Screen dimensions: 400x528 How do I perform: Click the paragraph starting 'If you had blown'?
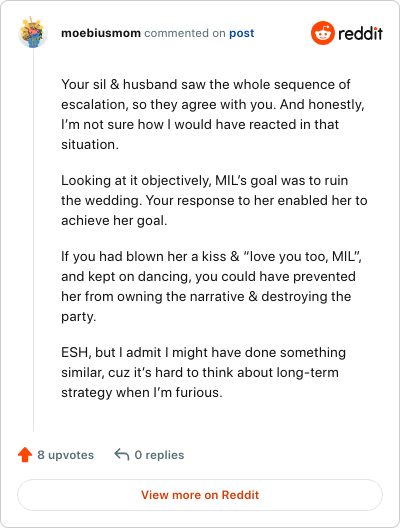coord(211,286)
